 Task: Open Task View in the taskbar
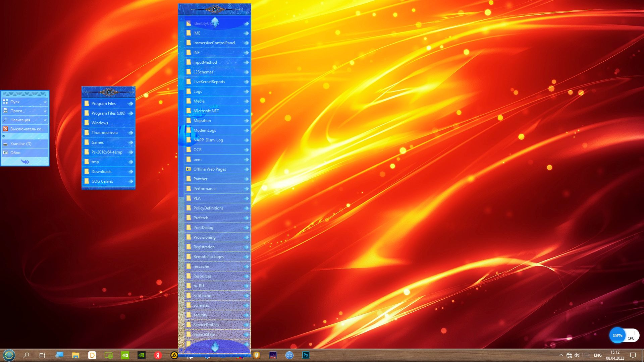42,355
